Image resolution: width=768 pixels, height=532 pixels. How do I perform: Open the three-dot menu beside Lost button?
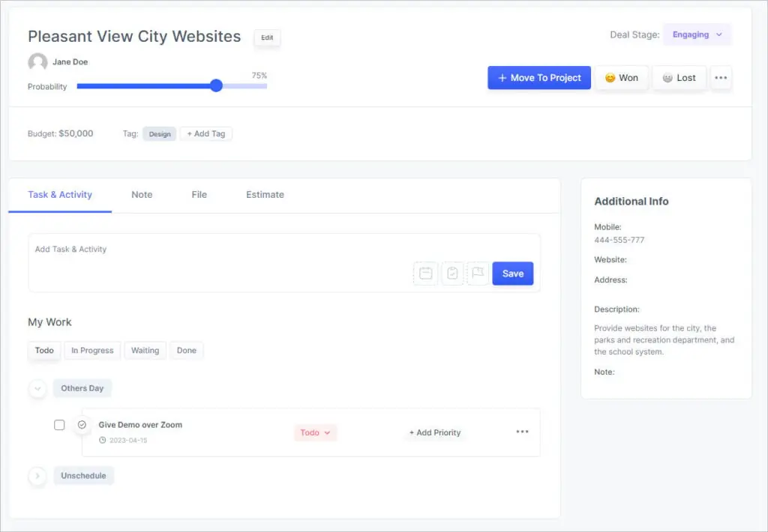pyautogui.click(x=721, y=78)
